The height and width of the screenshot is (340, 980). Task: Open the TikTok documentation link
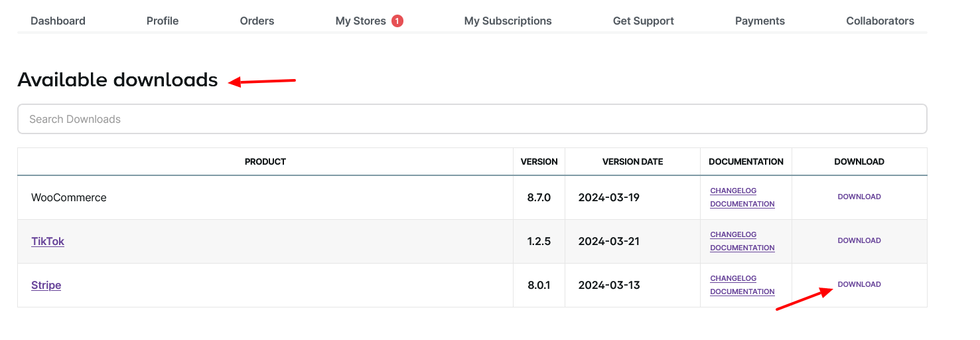(x=742, y=248)
